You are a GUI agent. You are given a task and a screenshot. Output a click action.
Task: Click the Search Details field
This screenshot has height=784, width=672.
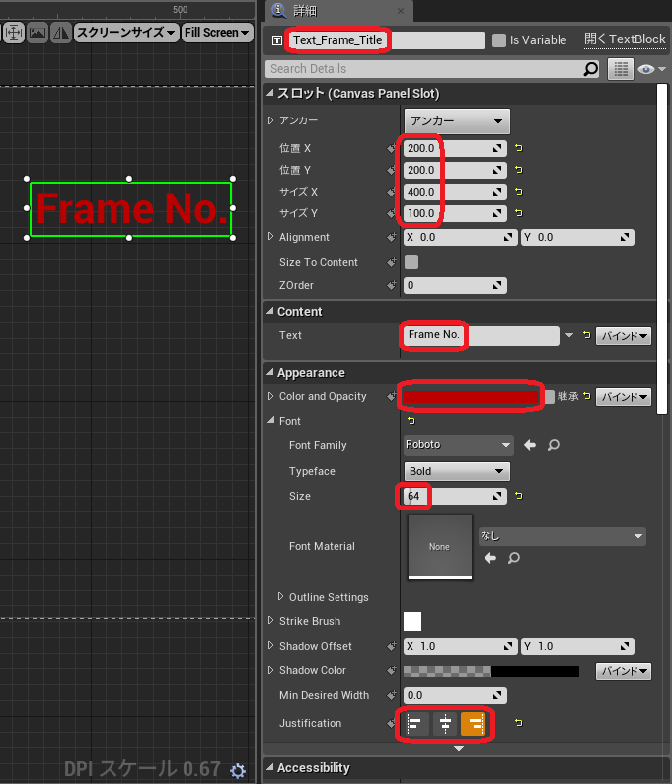point(424,69)
